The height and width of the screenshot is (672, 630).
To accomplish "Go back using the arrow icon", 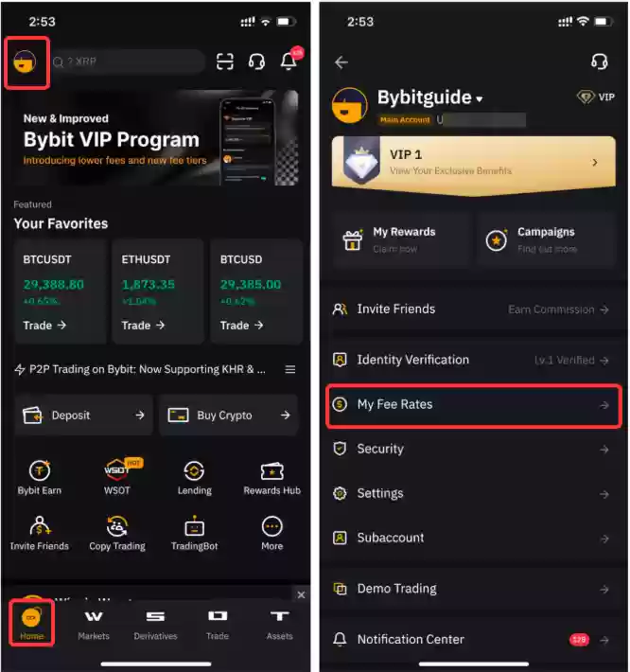I will (x=341, y=62).
